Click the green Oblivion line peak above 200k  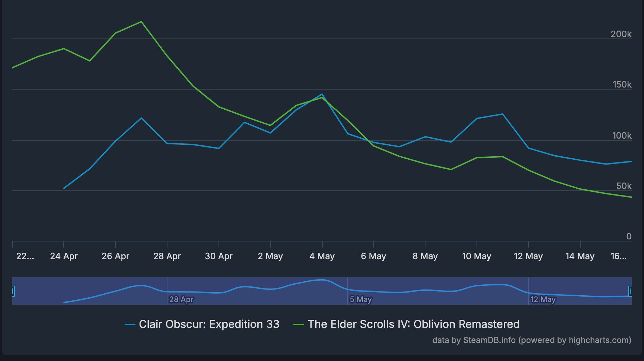click(x=141, y=22)
